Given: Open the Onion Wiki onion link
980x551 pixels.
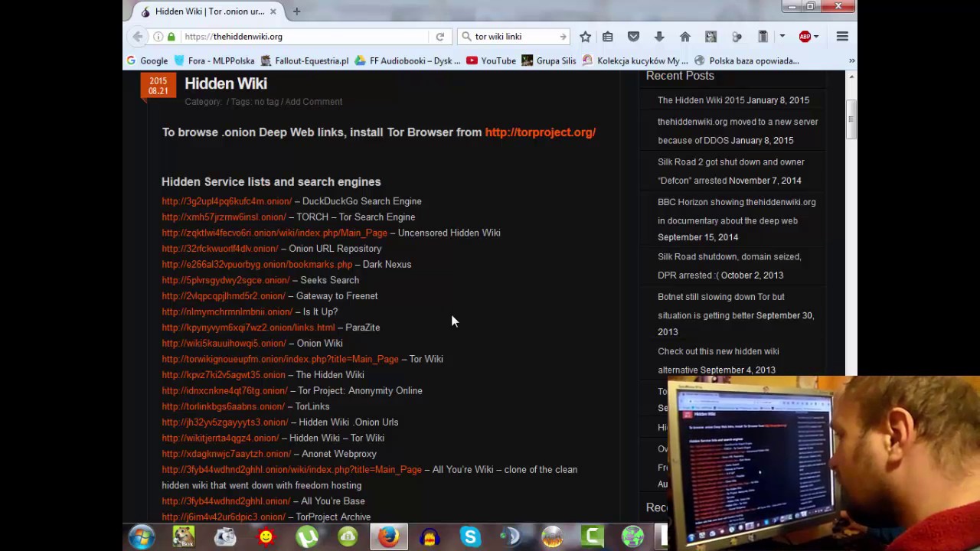Looking at the screenshot, I should (224, 344).
